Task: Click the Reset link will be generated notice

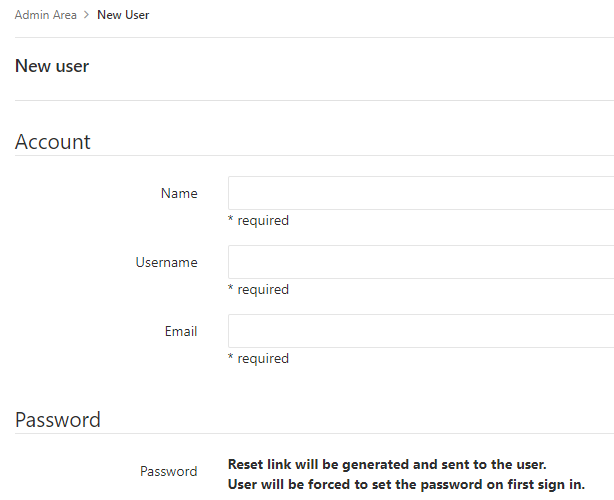Action: click(387, 464)
